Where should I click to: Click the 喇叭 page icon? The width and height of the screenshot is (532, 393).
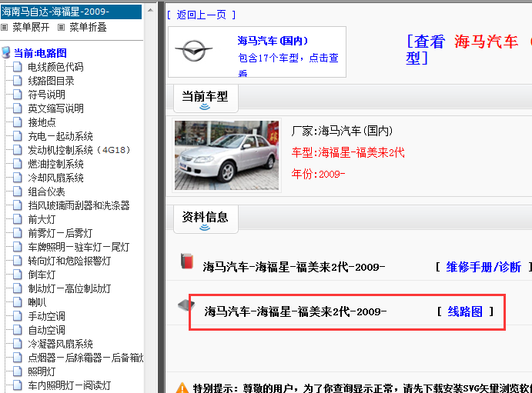point(17,302)
